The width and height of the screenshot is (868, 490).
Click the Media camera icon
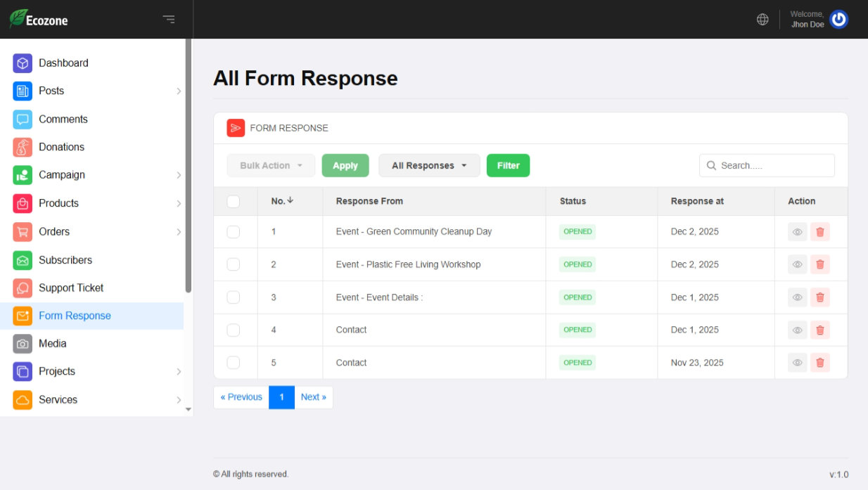(23, 344)
